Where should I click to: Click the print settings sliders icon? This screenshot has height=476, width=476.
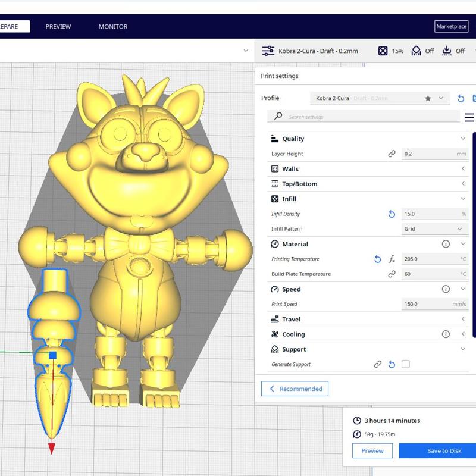(x=268, y=51)
